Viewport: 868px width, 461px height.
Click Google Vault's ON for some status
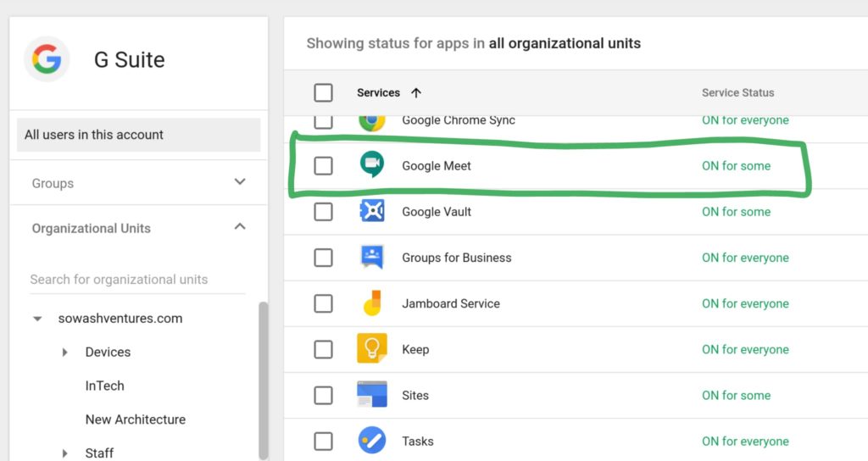click(737, 212)
